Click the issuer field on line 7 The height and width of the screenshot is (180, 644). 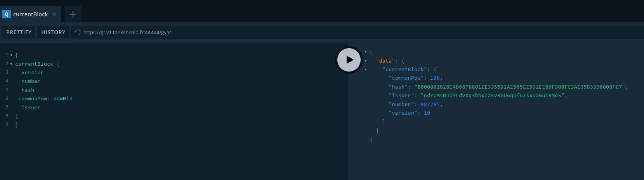(x=31, y=108)
